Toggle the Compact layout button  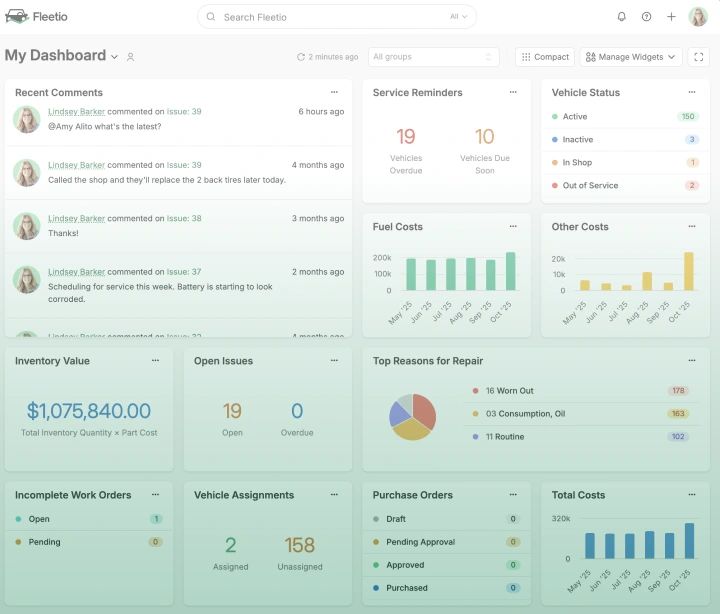[x=545, y=57]
